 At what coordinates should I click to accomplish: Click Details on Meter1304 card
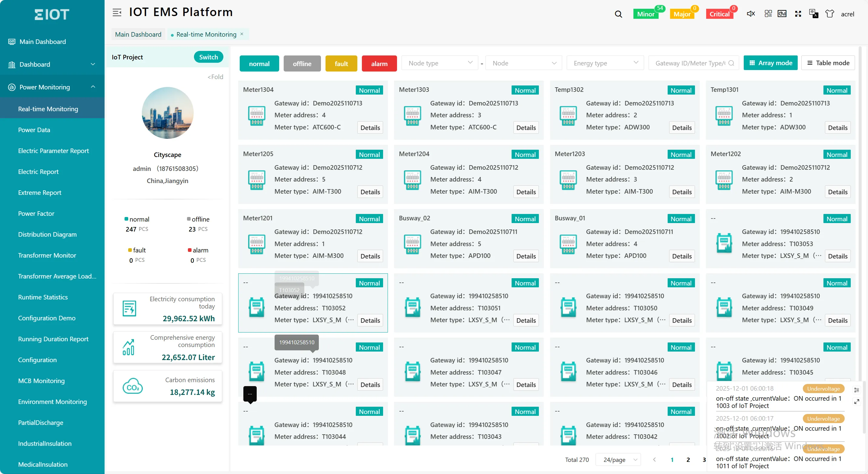[370, 127]
